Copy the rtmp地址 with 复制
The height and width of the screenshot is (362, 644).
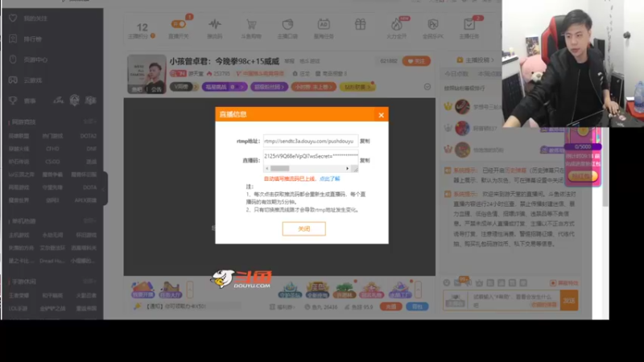coord(365,142)
